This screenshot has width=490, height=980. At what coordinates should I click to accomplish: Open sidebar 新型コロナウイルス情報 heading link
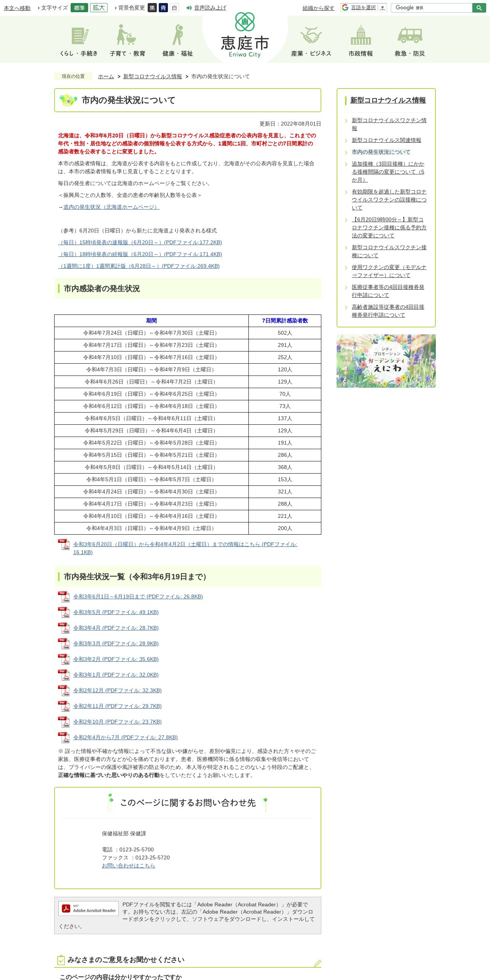click(x=388, y=100)
